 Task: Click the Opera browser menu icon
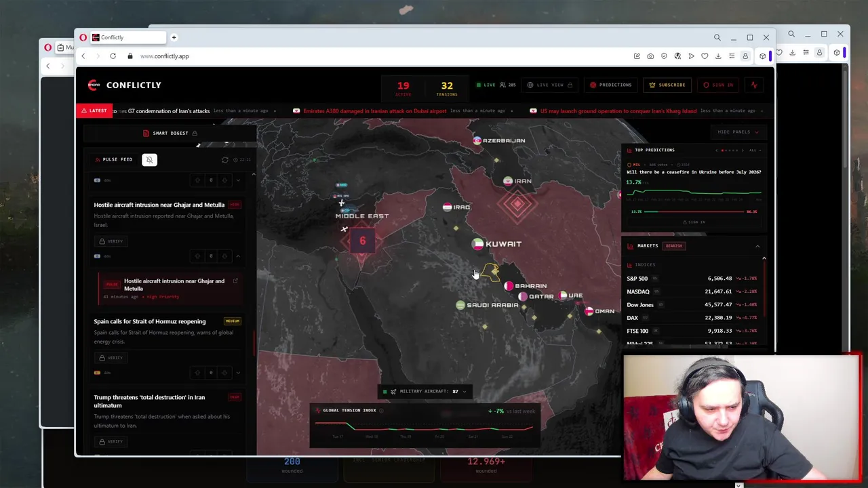(x=83, y=37)
